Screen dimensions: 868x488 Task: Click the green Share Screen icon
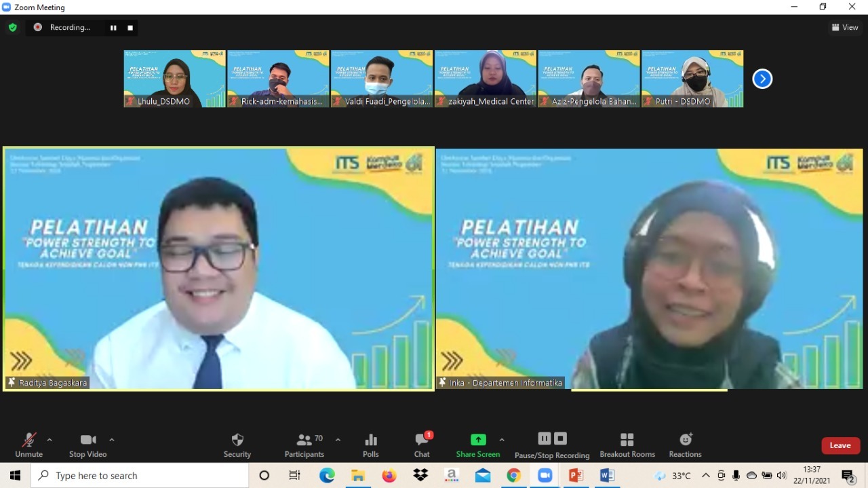click(x=478, y=440)
